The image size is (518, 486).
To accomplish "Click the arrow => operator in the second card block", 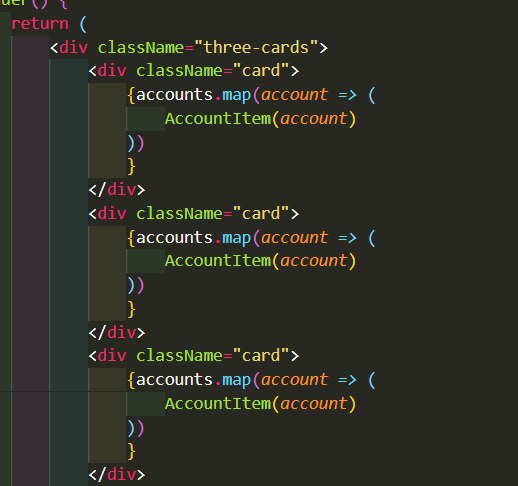I will point(347,238).
